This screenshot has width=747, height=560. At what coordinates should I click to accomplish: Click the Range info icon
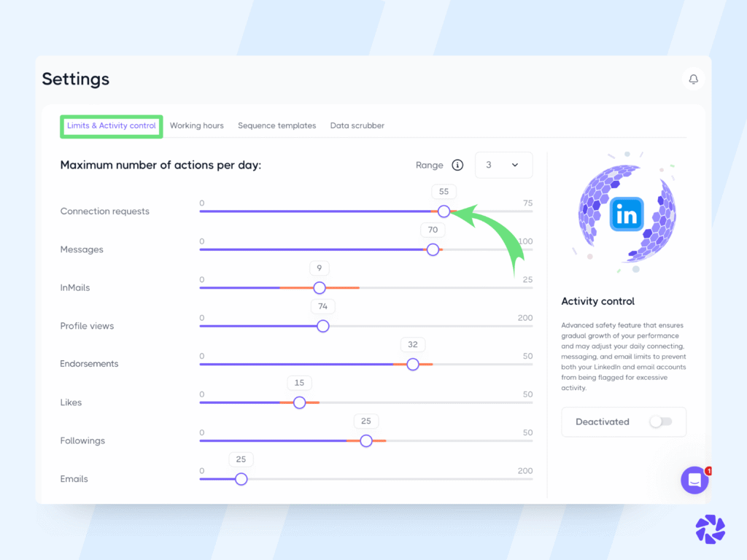(x=458, y=165)
